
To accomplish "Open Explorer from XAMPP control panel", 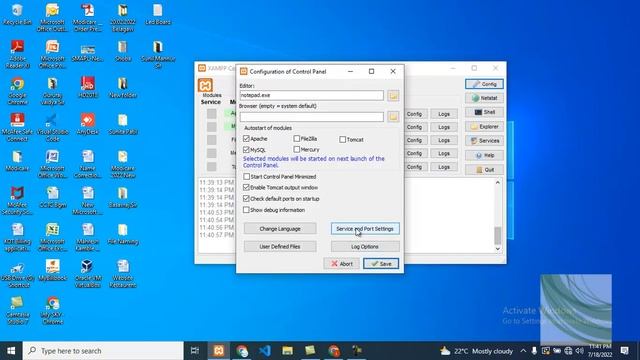I will click(484, 127).
